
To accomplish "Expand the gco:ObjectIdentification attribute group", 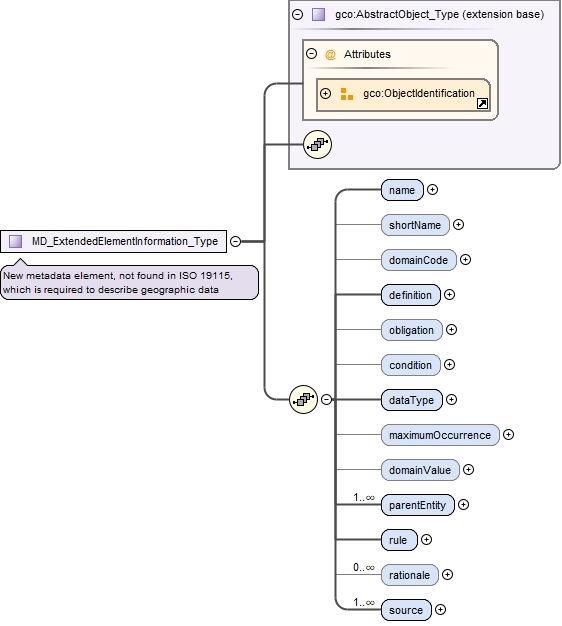I will (326, 93).
